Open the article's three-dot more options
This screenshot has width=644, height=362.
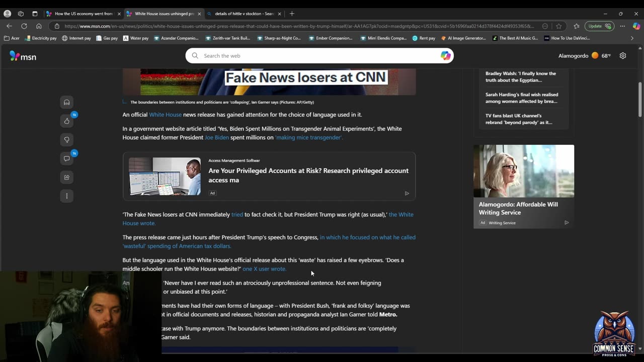(x=66, y=196)
